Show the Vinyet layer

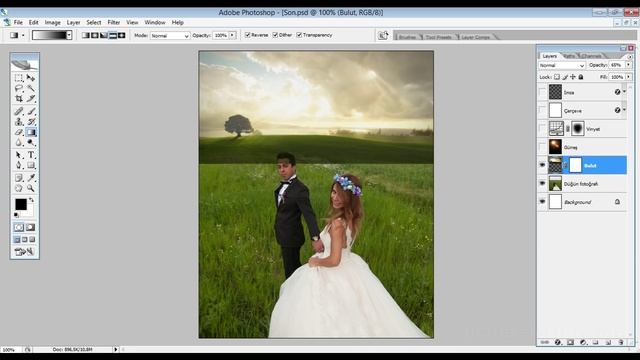pos(542,129)
